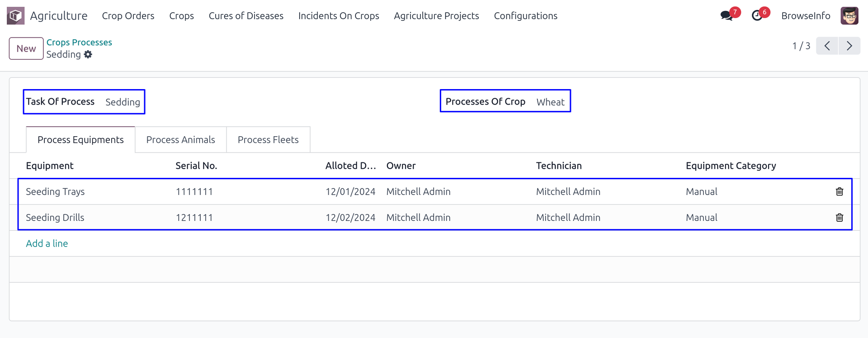Click the New button

click(26, 48)
